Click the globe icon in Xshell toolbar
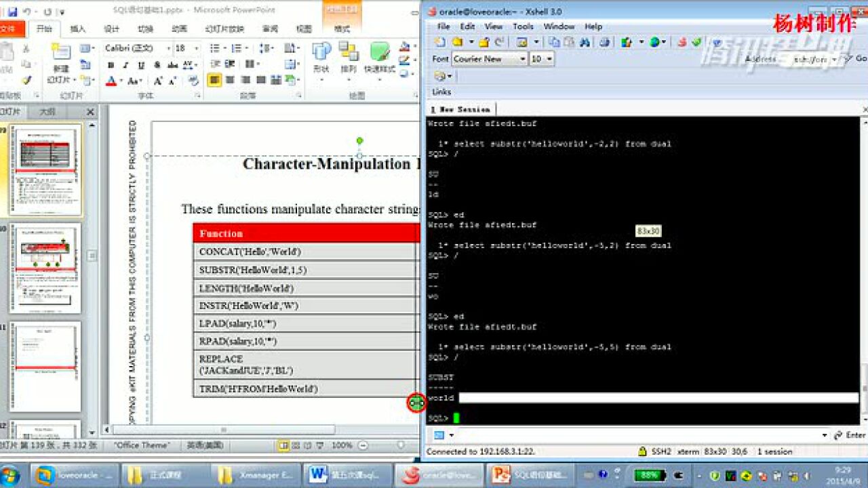Image resolution: width=868 pixels, height=488 pixels. [654, 42]
